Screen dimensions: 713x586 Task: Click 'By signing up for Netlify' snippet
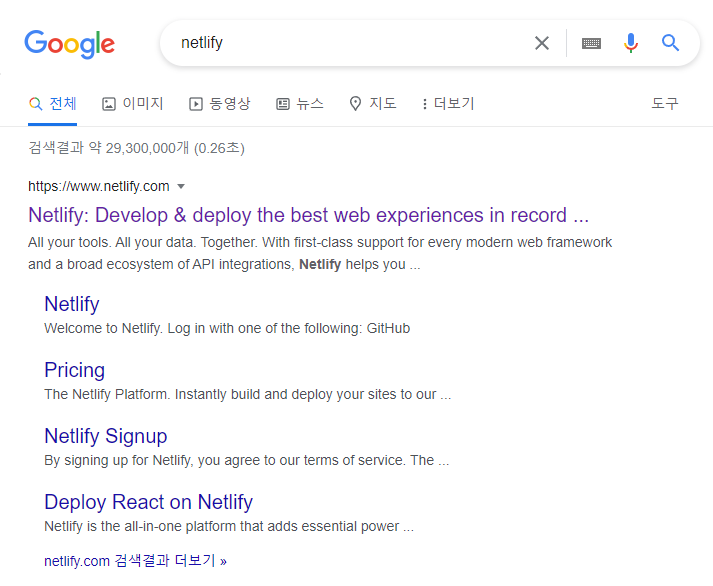(246, 460)
